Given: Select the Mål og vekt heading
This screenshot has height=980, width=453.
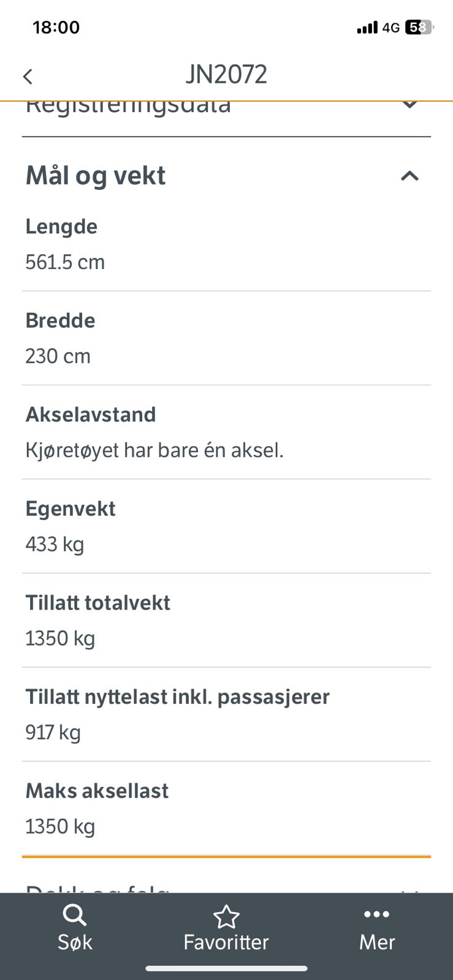Looking at the screenshot, I should tap(96, 176).
